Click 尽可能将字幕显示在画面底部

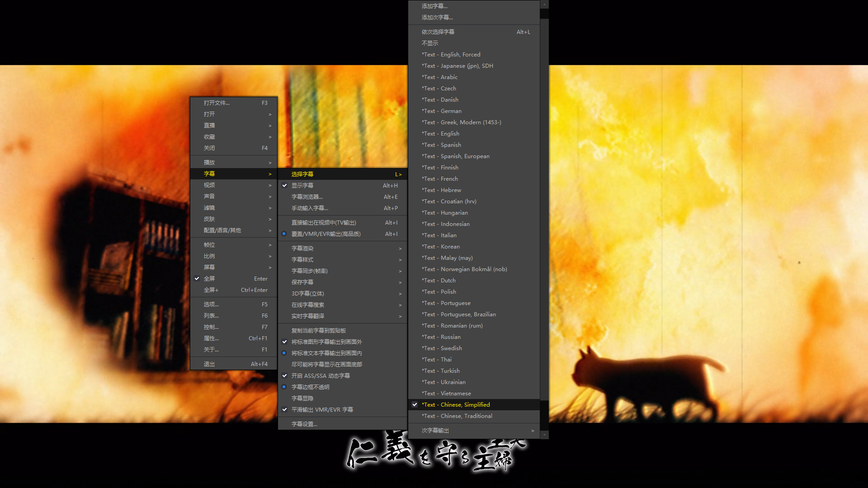(x=342, y=365)
